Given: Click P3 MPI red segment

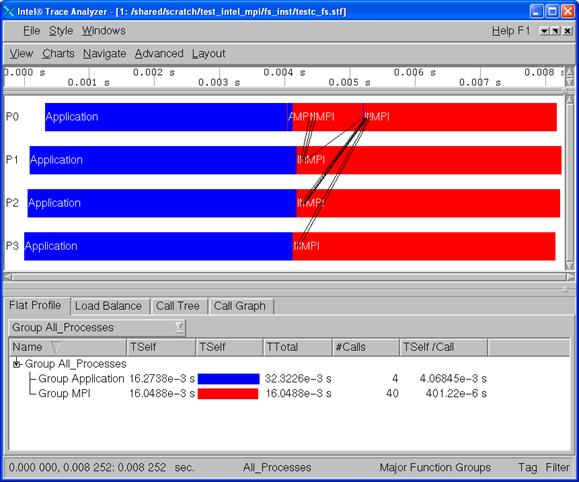Looking at the screenshot, I should tap(424, 246).
